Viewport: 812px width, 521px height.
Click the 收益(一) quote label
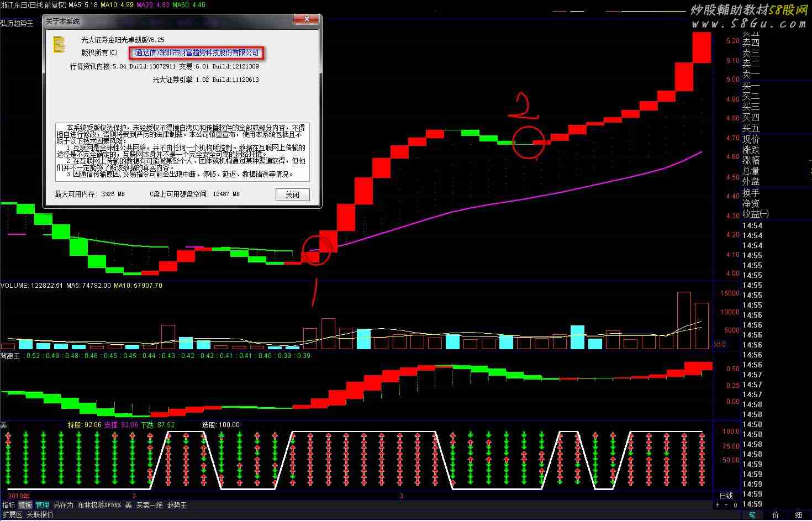[x=755, y=214]
